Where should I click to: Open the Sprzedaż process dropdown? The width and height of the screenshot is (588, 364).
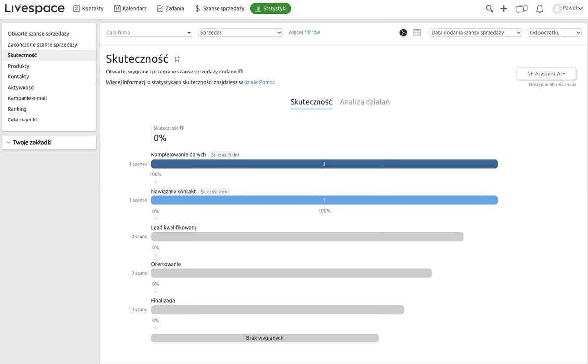[241, 33]
